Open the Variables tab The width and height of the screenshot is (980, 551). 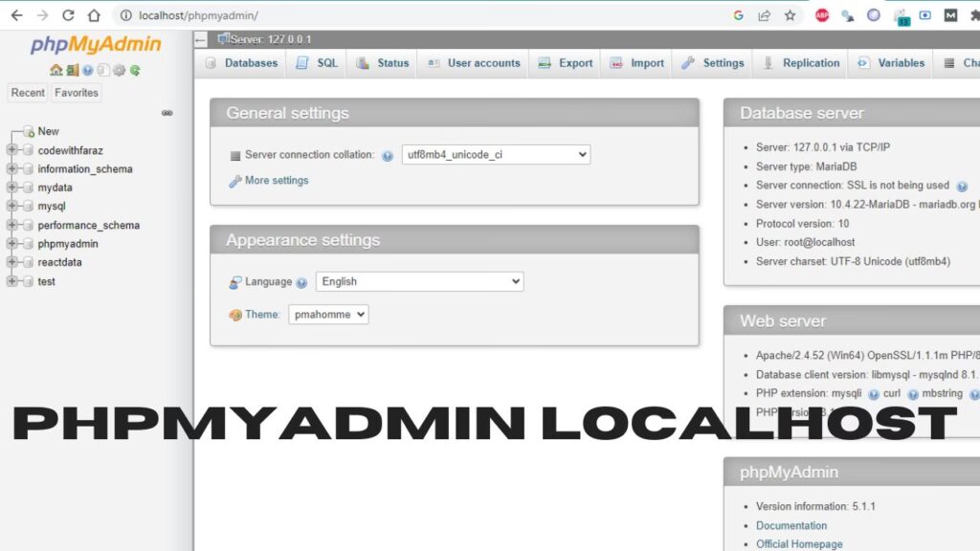(x=891, y=63)
